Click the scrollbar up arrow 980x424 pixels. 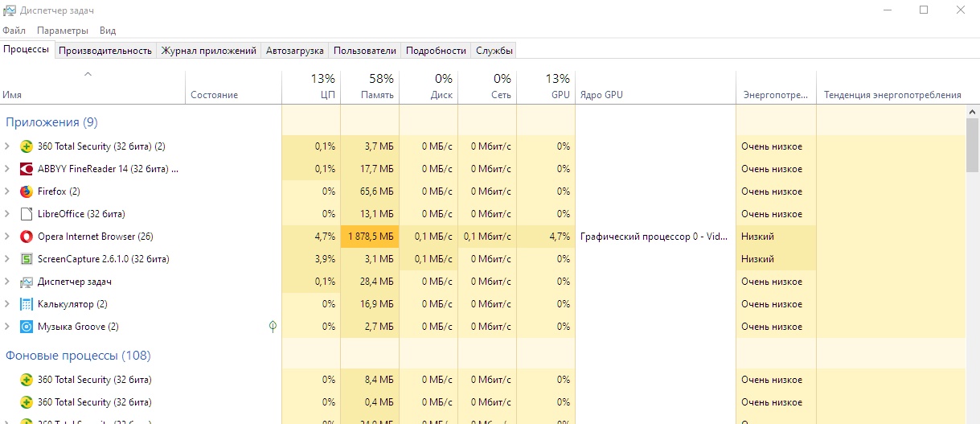[973, 111]
